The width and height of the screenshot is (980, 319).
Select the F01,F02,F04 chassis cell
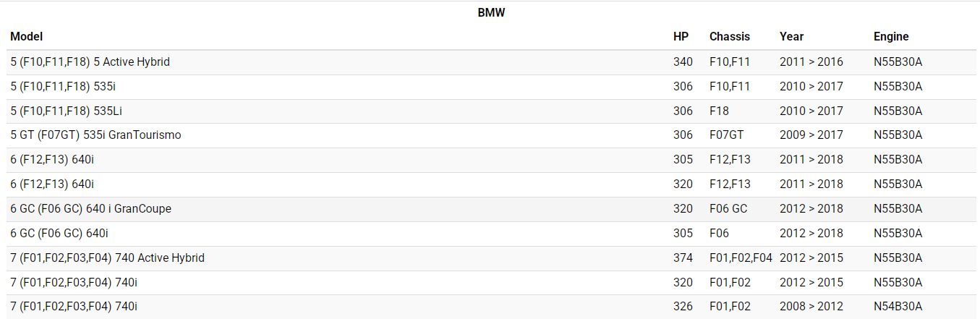click(x=741, y=258)
